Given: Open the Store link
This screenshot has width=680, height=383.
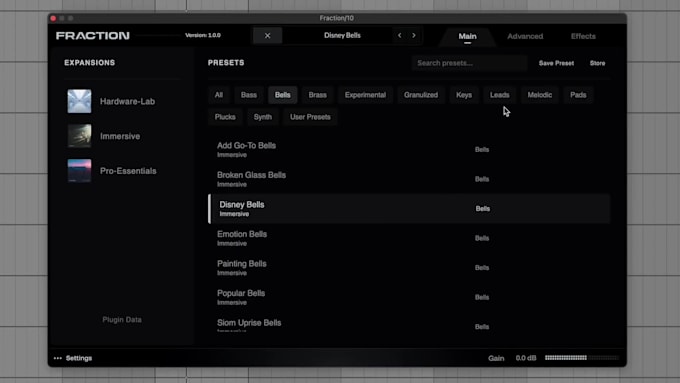Looking at the screenshot, I should click(597, 63).
